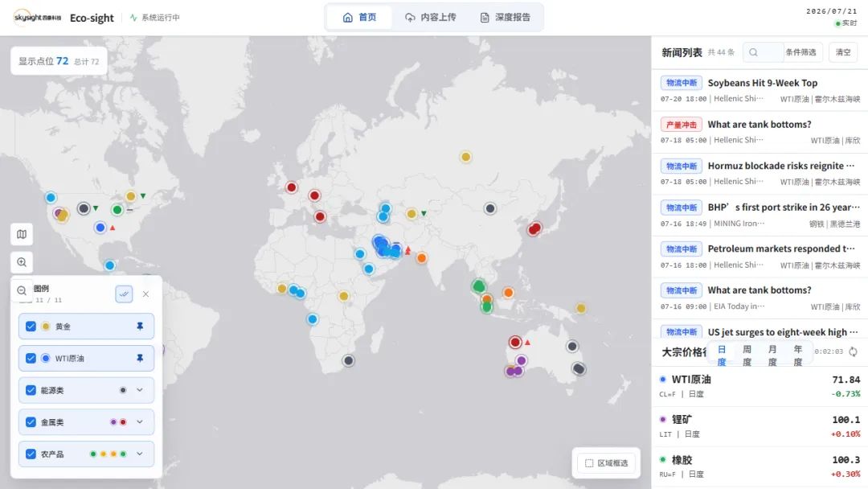
Task: Click the 条件筛选 button
Action: point(800,52)
